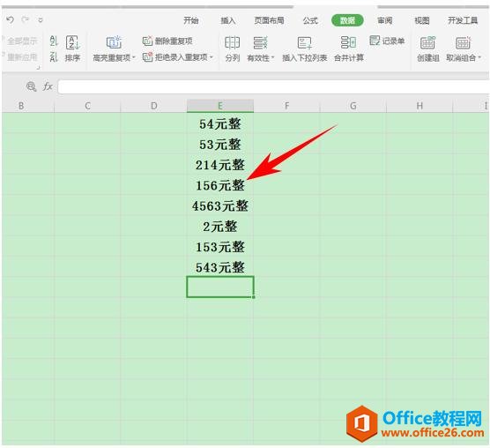
Task: Open the quick access toolbar dropdown
Action: click(x=41, y=20)
